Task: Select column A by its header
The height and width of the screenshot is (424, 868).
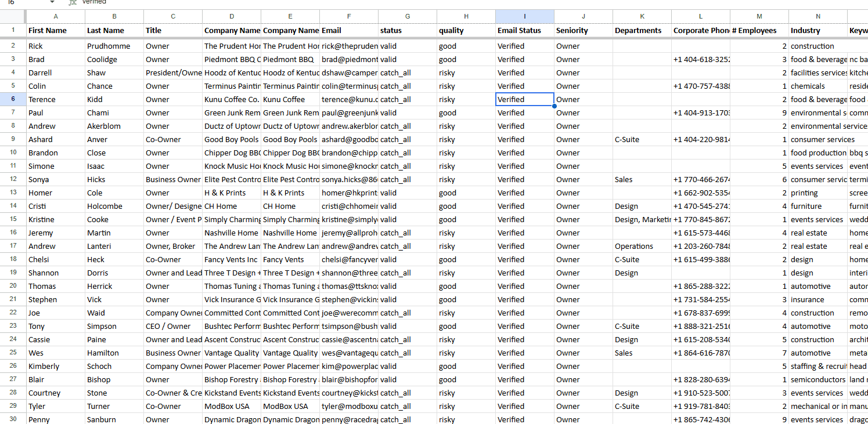Action: (56, 16)
